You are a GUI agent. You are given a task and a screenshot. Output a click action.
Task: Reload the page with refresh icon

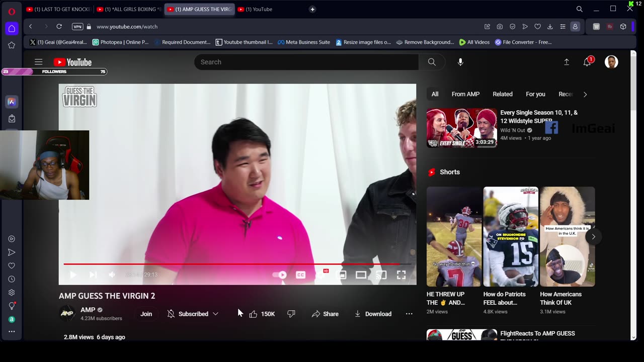59,27
